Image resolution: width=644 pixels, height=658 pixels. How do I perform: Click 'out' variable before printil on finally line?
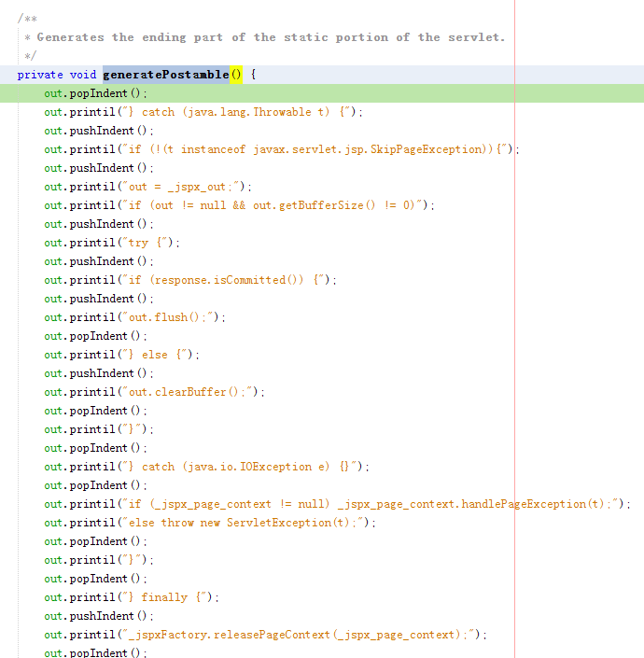(x=53, y=597)
